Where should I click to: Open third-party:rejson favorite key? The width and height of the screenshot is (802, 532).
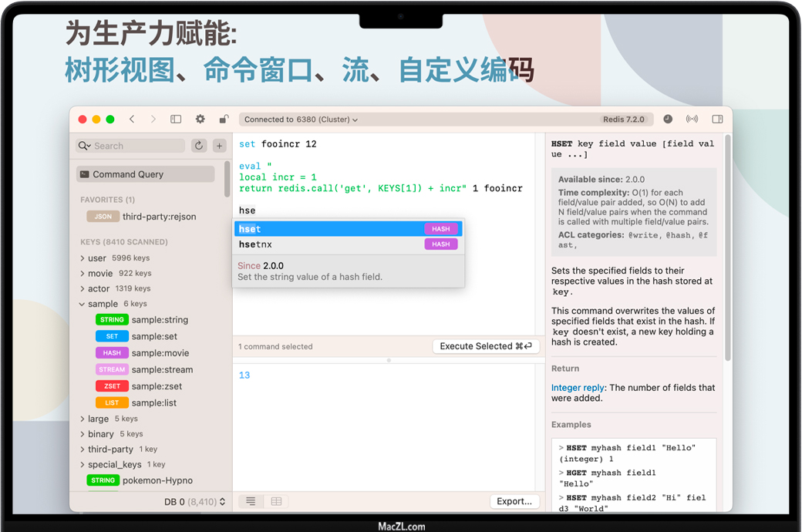(x=159, y=217)
